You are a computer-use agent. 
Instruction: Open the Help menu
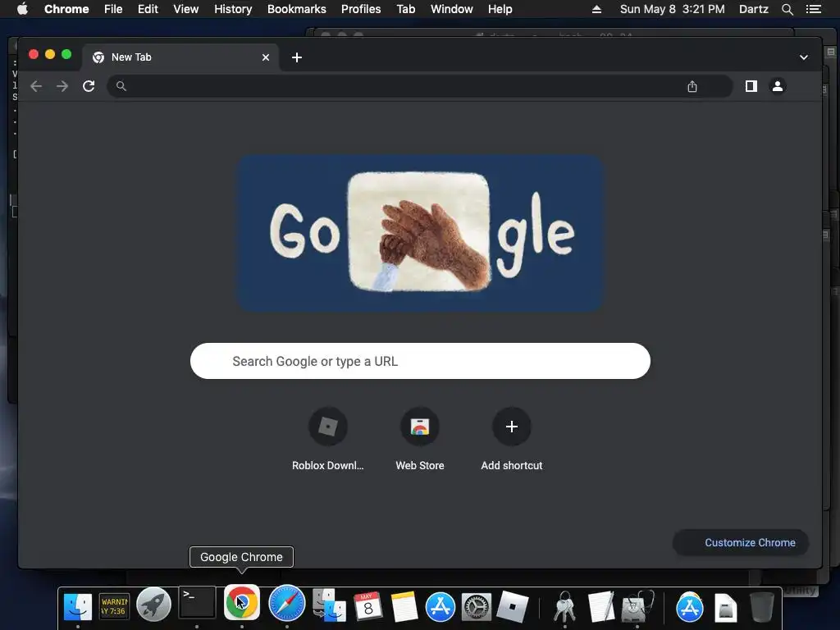500,9
